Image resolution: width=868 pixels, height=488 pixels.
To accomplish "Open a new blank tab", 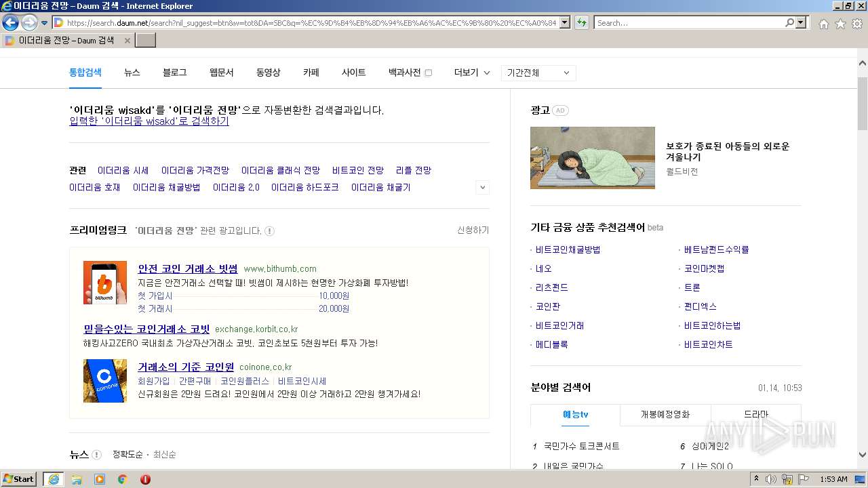I will (x=145, y=41).
